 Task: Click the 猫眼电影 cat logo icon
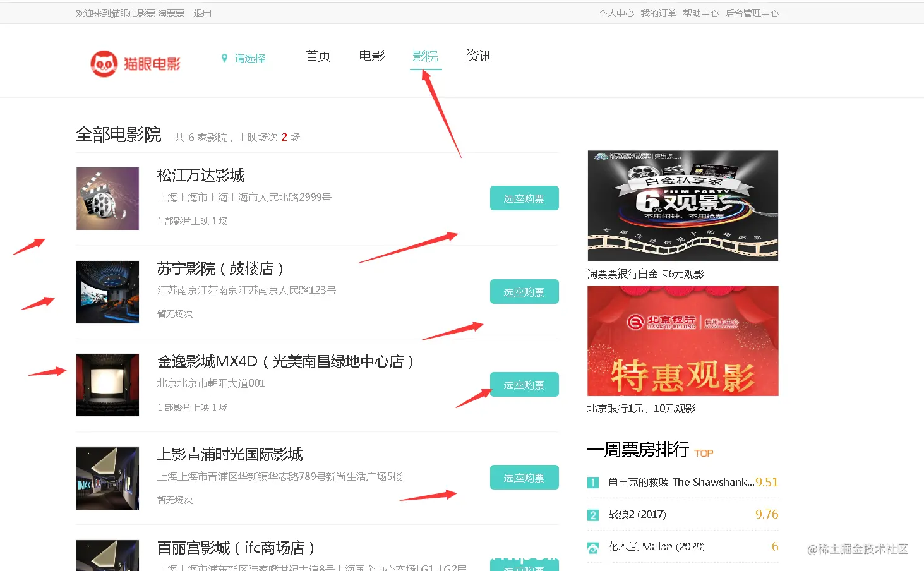[x=104, y=64]
